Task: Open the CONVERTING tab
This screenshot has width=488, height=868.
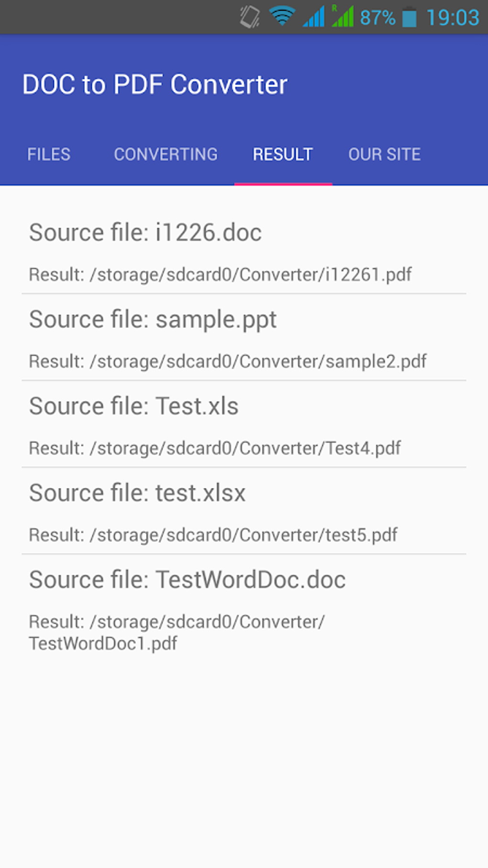Action: (166, 154)
